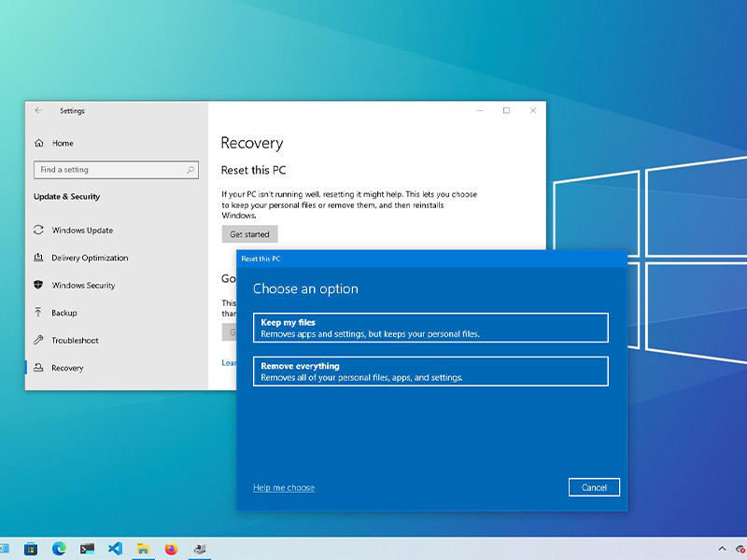Minimize the Settings window
747x560 pixels.
[x=480, y=110]
